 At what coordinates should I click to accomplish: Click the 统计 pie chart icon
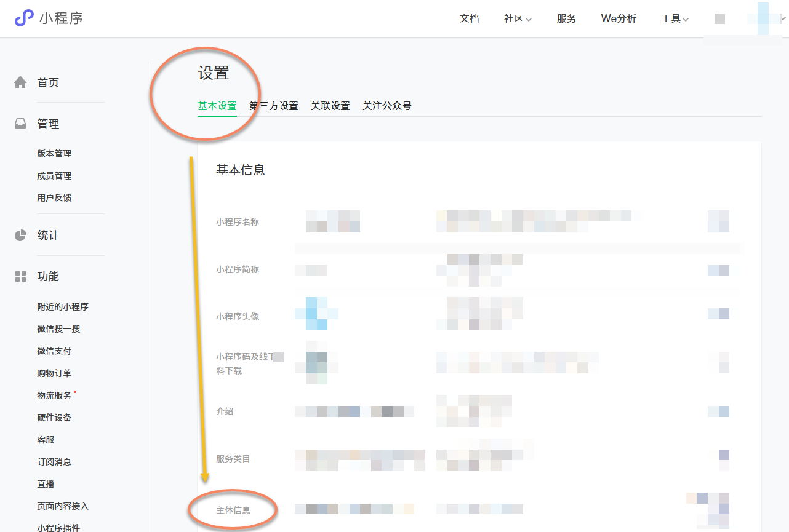pos(21,235)
